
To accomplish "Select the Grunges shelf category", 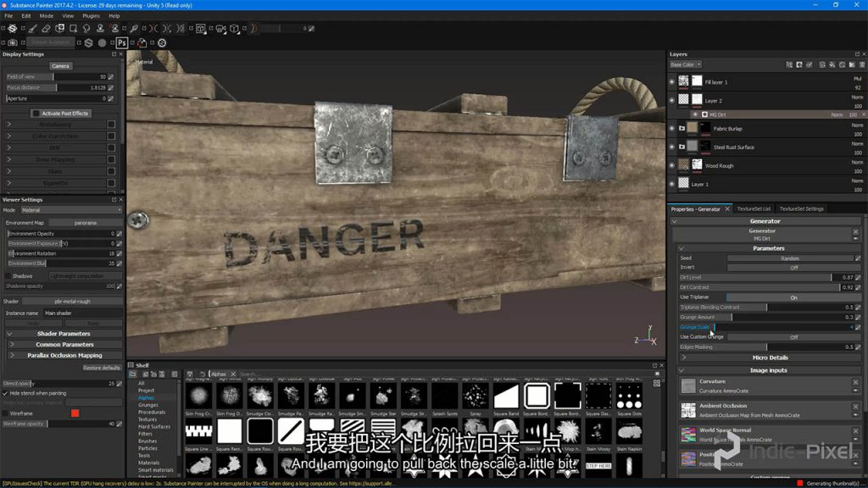I will pos(147,405).
